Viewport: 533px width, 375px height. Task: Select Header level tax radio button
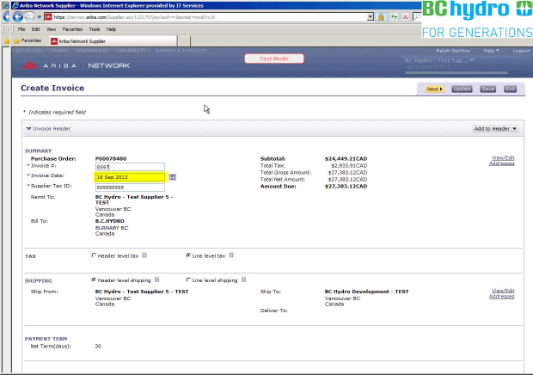94,255
